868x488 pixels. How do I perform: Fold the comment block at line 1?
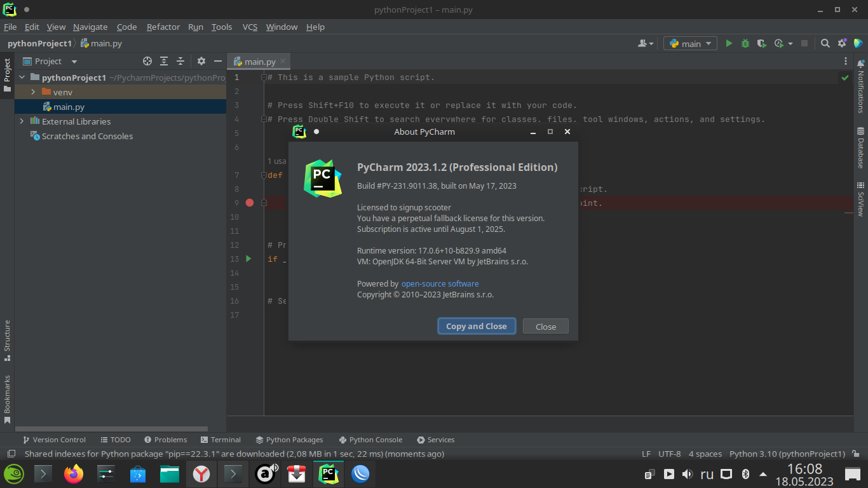pyautogui.click(x=264, y=78)
